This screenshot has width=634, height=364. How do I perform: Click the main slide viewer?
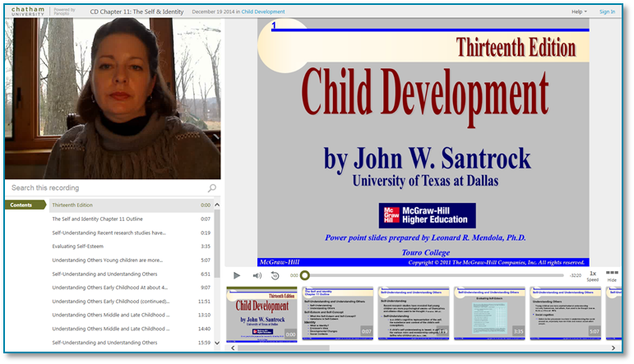point(423,142)
